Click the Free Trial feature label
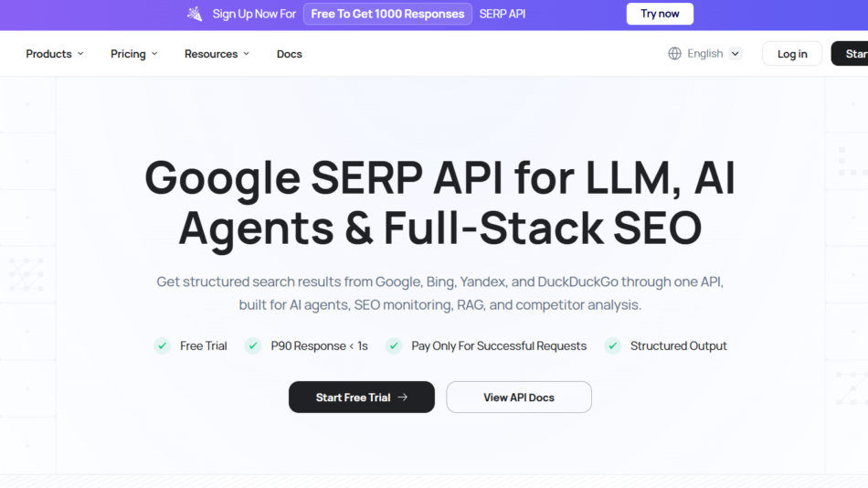 pyautogui.click(x=203, y=345)
